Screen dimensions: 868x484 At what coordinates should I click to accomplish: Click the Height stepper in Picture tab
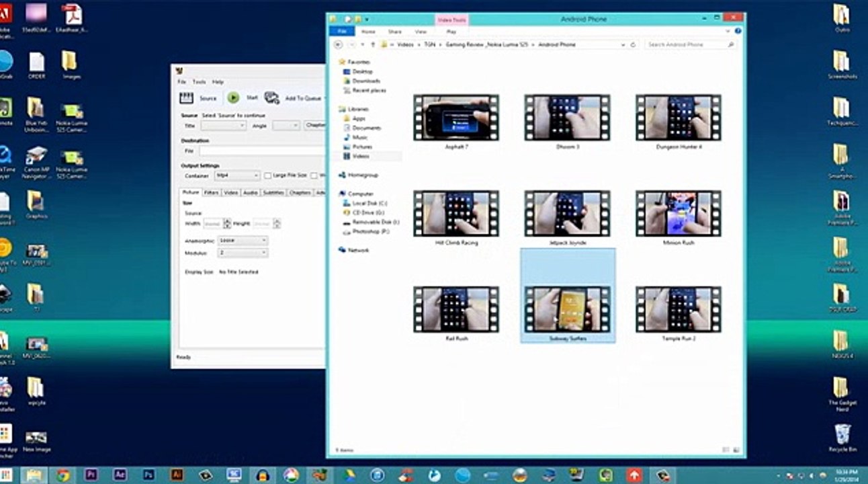coord(277,223)
